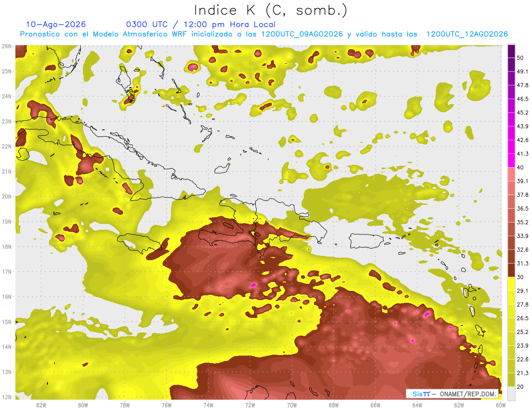Click the longitude label '68W'
This screenshot has height=411, width=532.
(x=333, y=405)
